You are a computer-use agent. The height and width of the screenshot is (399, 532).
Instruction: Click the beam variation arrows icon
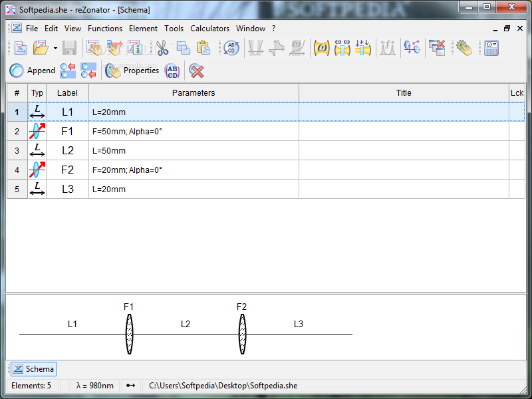[362, 48]
